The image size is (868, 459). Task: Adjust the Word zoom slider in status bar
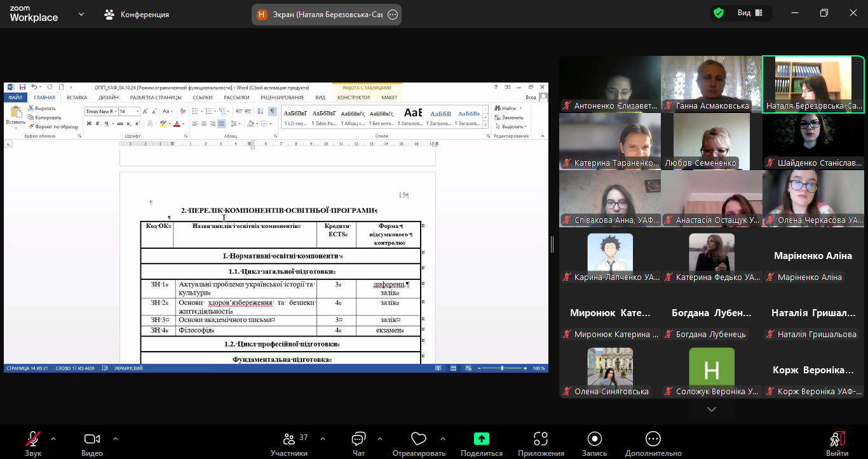click(x=502, y=368)
